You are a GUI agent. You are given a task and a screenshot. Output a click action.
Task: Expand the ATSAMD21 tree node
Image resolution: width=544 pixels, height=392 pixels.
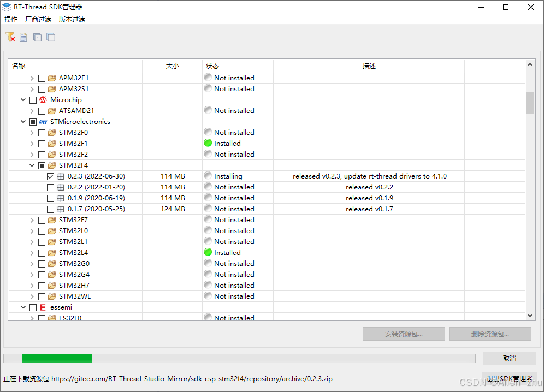pos(32,111)
